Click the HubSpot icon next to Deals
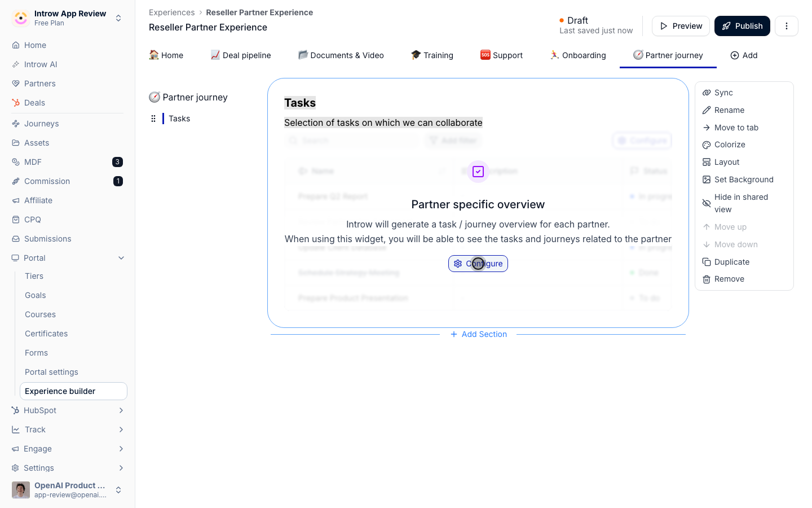The height and width of the screenshot is (508, 812). [x=16, y=103]
